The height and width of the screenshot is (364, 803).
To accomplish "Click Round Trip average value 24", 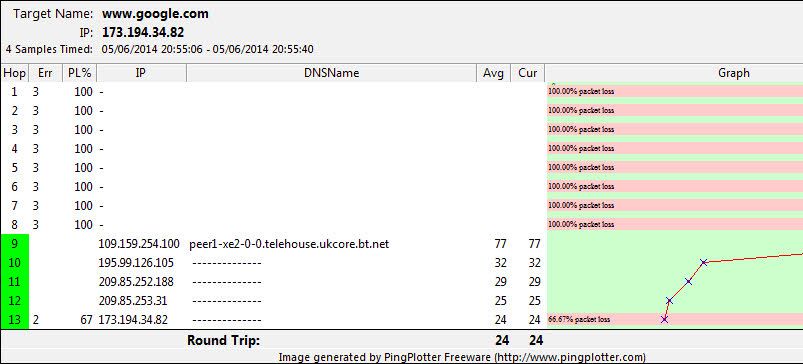I will 501,340.
